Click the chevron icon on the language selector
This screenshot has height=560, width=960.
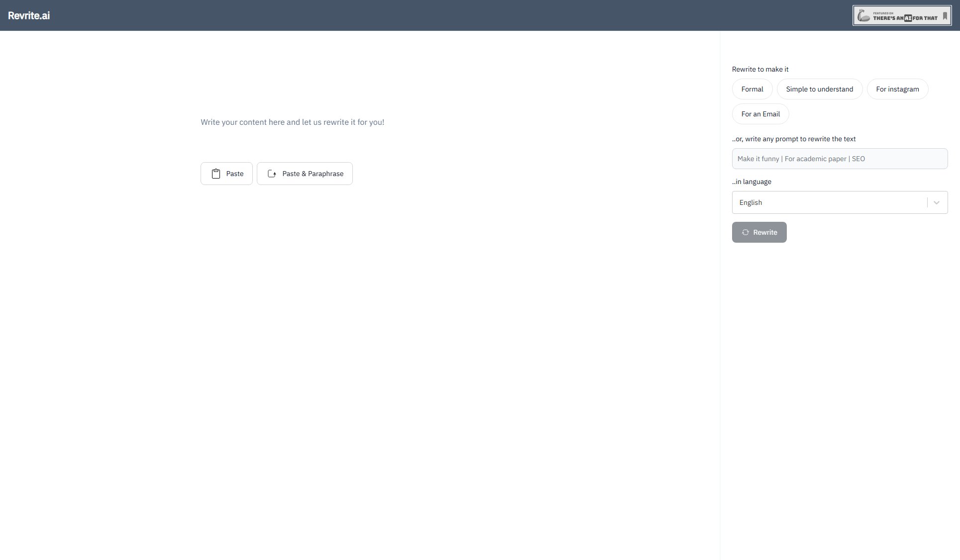point(937,202)
